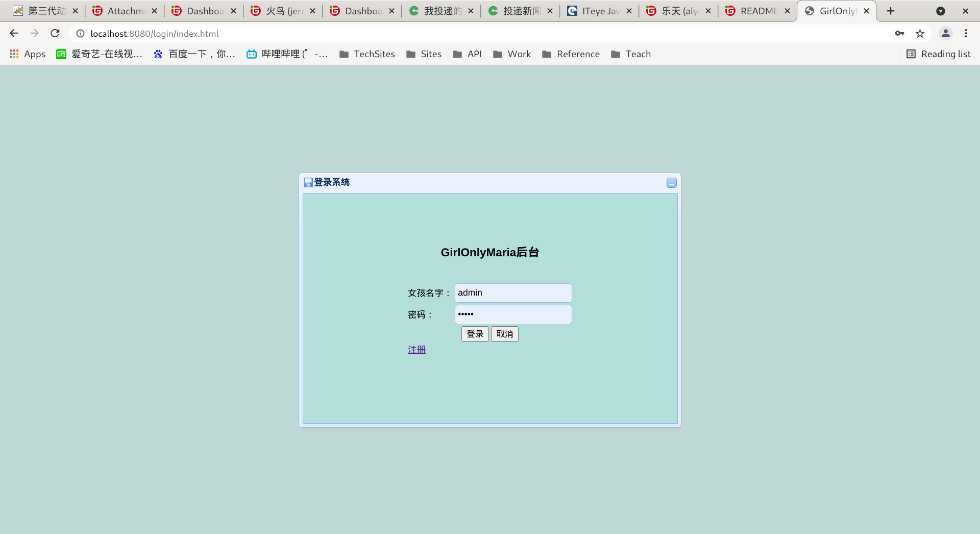Click the 登录 login button
This screenshot has width=980, height=534.
coord(475,334)
